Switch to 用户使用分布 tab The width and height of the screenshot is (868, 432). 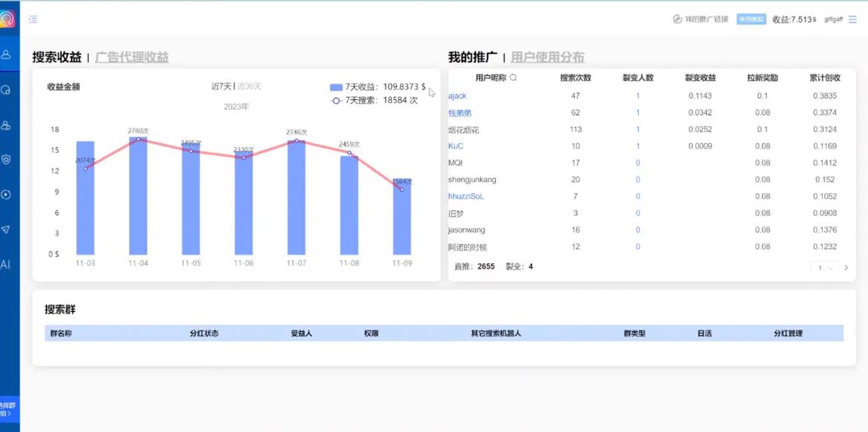pyautogui.click(x=548, y=57)
